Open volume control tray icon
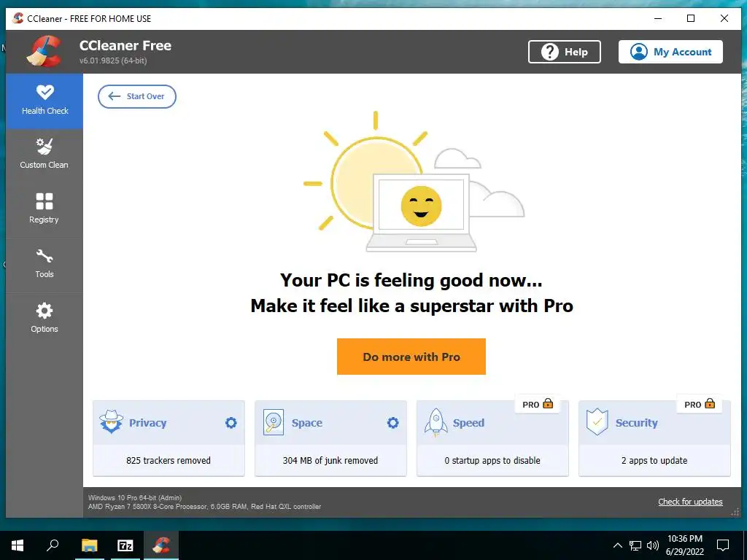This screenshot has width=747, height=560. pos(653,545)
